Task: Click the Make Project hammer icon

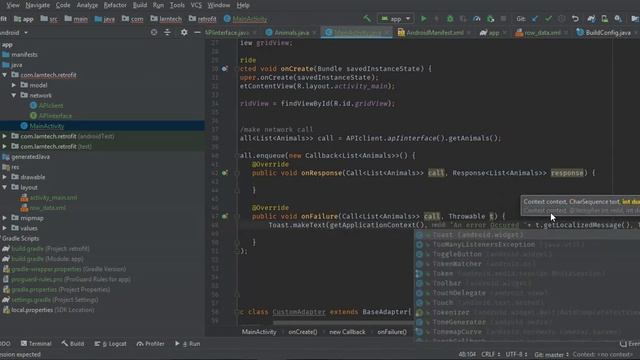Action: coord(367,19)
